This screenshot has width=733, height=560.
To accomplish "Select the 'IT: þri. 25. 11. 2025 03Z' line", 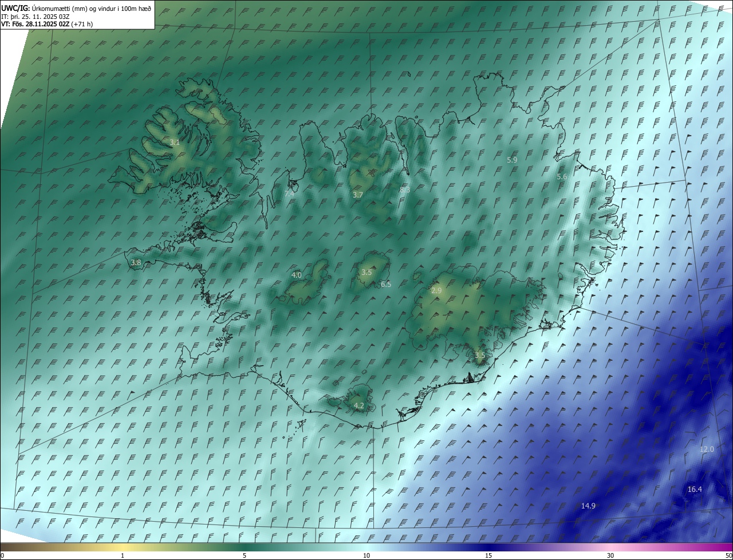I will point(36,16).
